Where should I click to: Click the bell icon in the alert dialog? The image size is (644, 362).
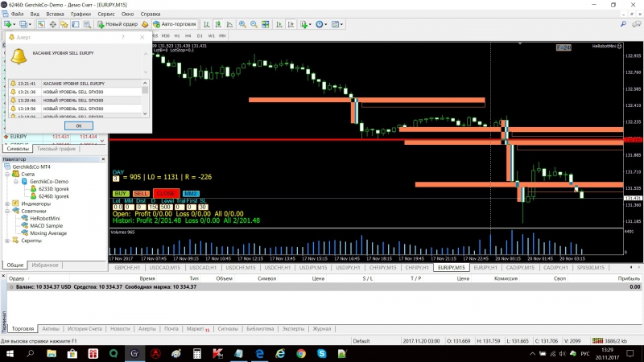click(x=19, y=56)
